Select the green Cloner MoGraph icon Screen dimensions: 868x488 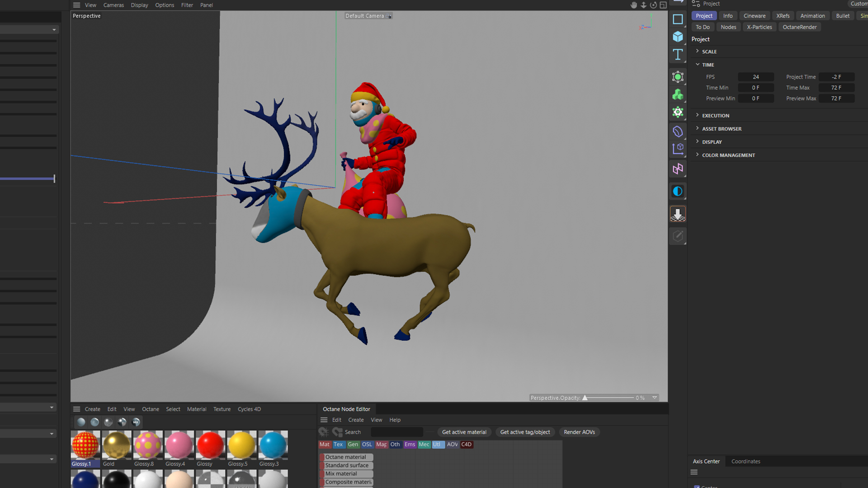coord(677,95)
